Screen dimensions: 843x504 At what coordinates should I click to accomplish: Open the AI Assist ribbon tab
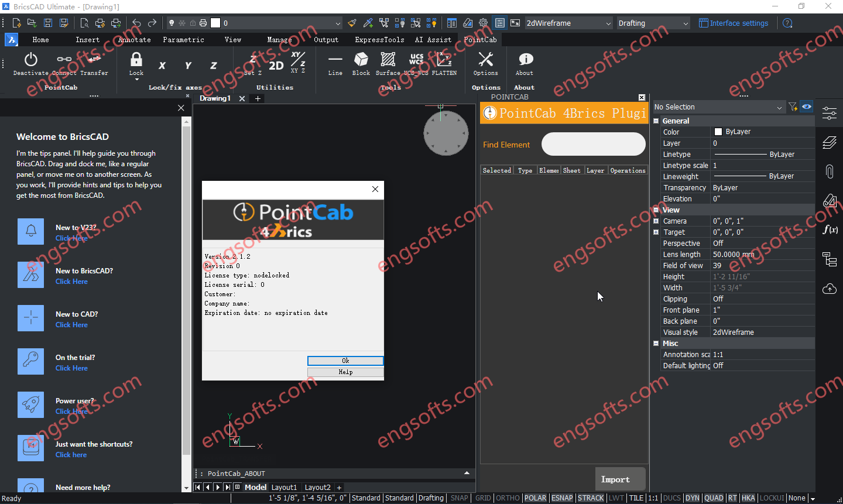433,40
